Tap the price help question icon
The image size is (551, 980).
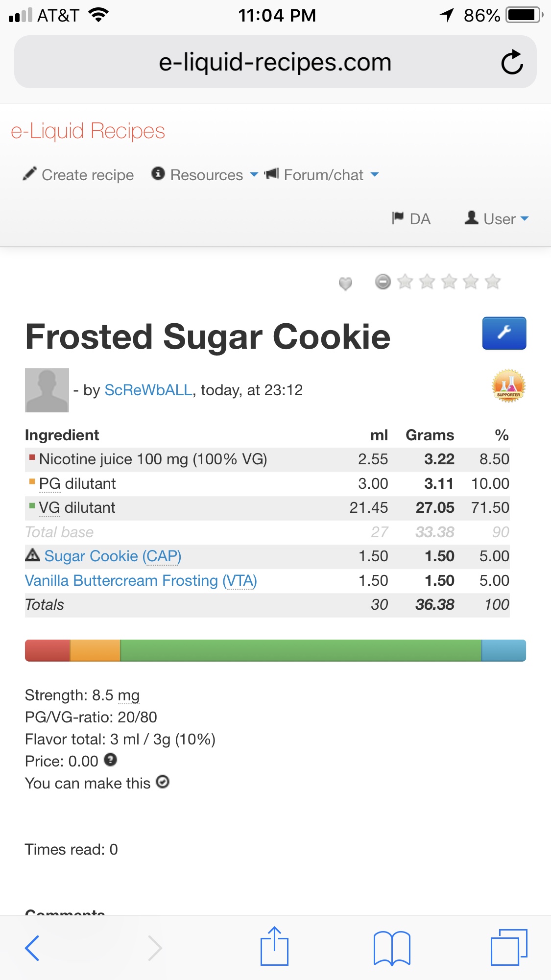click(111, 760)
